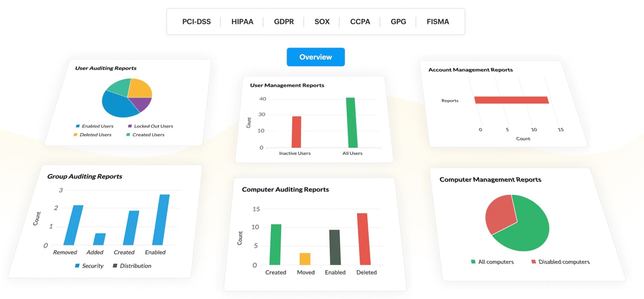Open the CCPA tab
This screenshot has height=299, width=644.
coord(359,21)
